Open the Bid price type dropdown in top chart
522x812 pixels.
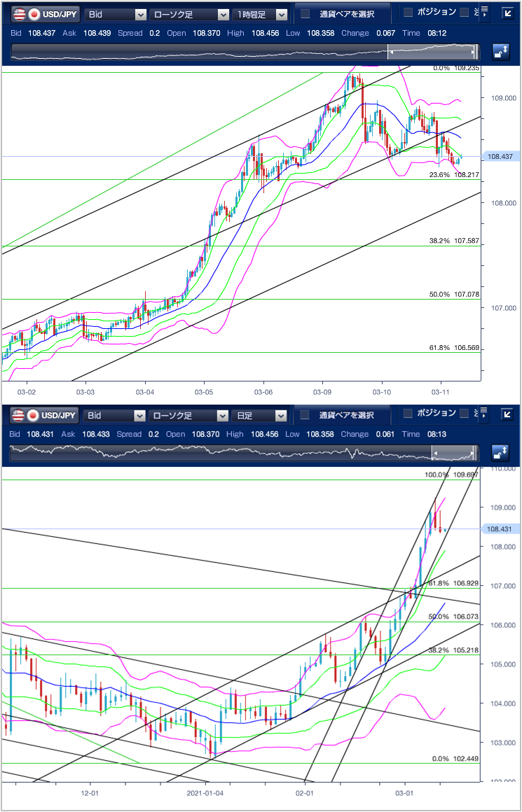[115, 14]
